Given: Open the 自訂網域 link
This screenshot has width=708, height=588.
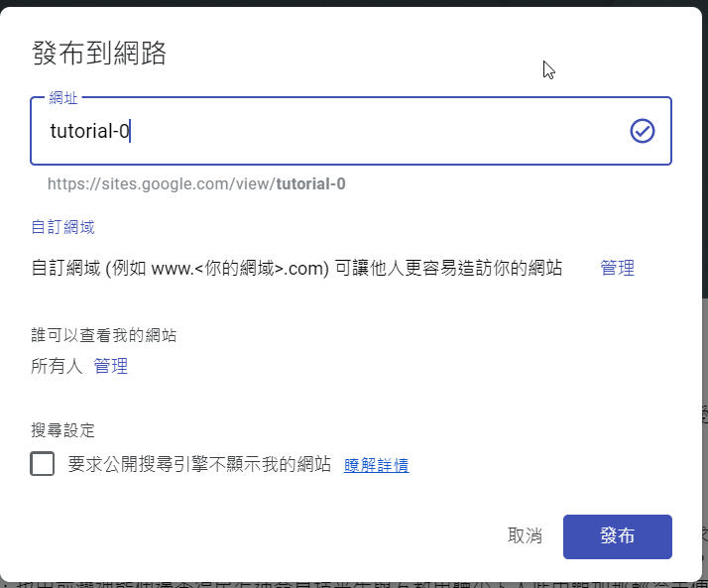Looking at the screenshot, I should point(62,227).
